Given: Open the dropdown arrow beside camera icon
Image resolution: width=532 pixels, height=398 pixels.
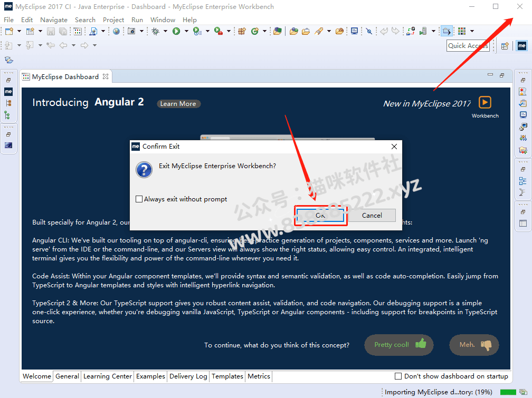Looking at the screenshot, I should pyautogui.click(x=141, y=31).
